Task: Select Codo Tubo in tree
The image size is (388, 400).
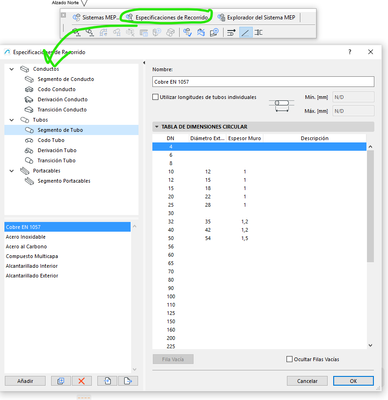Action: click(x=51, y=140)
